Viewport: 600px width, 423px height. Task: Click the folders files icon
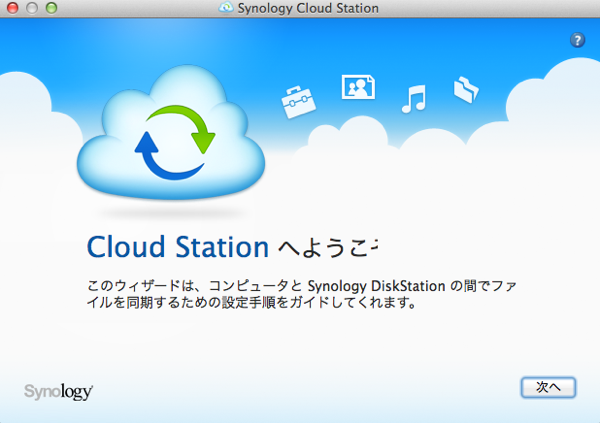[x=466, y=90]
